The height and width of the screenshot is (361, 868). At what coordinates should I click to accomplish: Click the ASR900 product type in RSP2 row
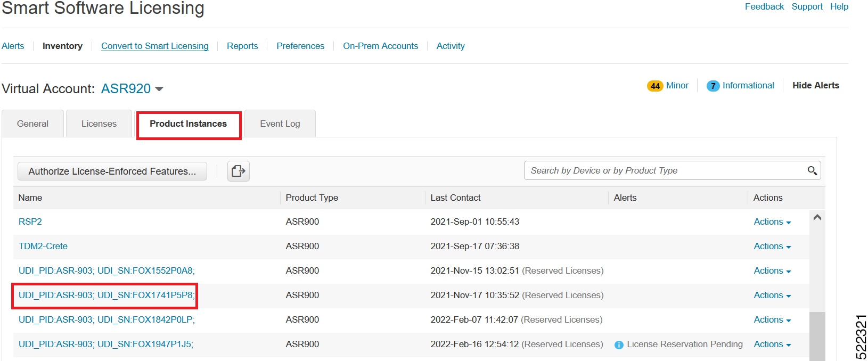(x=302, y=222)
